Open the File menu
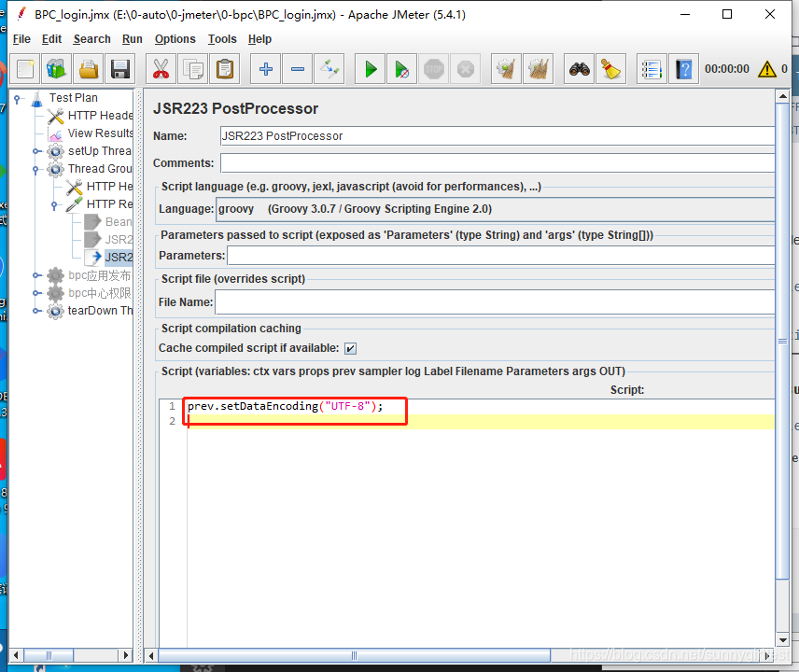 point(21,39)
